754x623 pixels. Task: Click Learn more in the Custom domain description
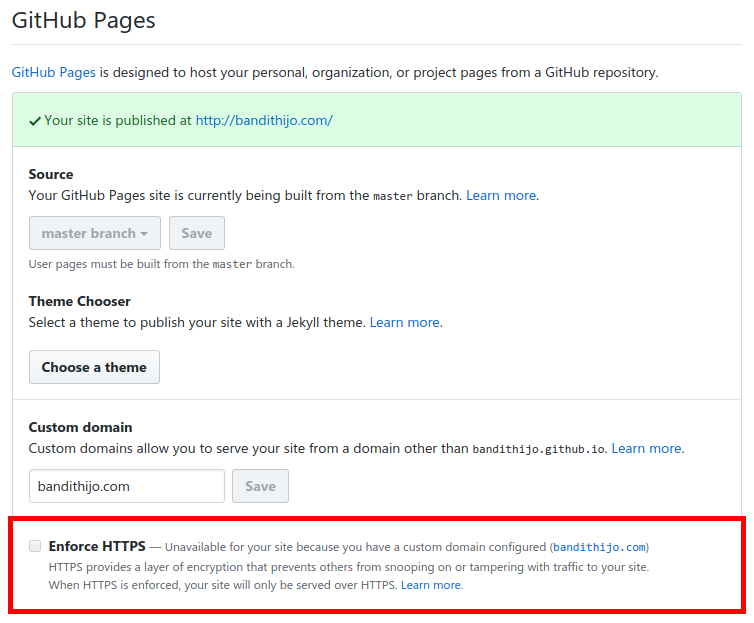pyautogui.click(x=646, y=448)
